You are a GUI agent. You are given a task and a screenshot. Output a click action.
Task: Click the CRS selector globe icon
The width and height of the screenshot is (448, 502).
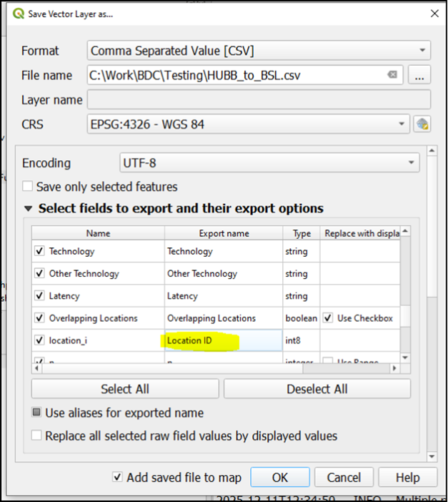[422, 124]
